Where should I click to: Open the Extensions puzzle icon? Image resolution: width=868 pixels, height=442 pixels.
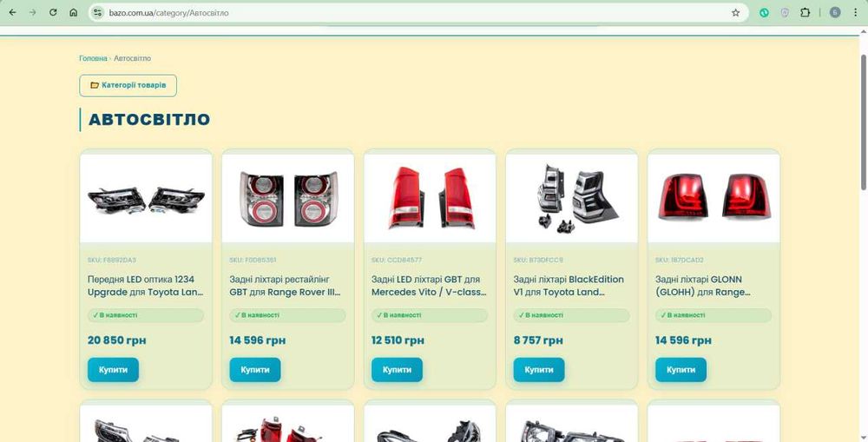tap(805, 13)
